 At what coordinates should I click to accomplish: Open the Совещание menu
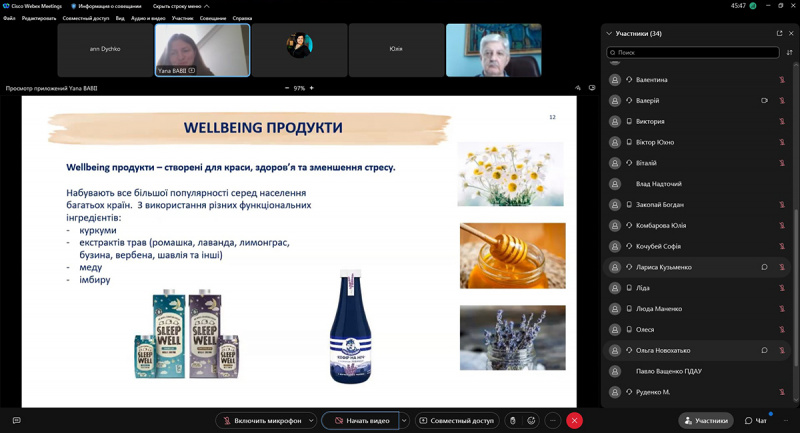(213, 18)
